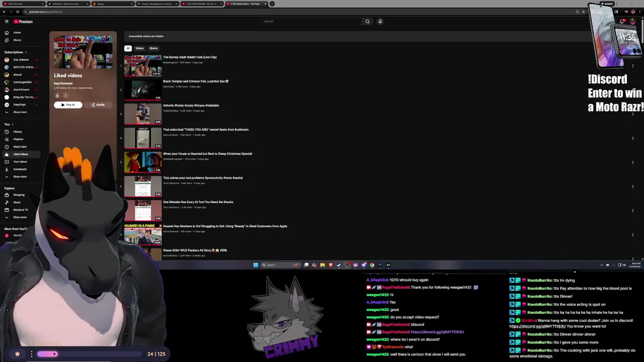Reload the browser page
Image resolution: width=644 pixels, height=362 pixels.
click(18, 12)
